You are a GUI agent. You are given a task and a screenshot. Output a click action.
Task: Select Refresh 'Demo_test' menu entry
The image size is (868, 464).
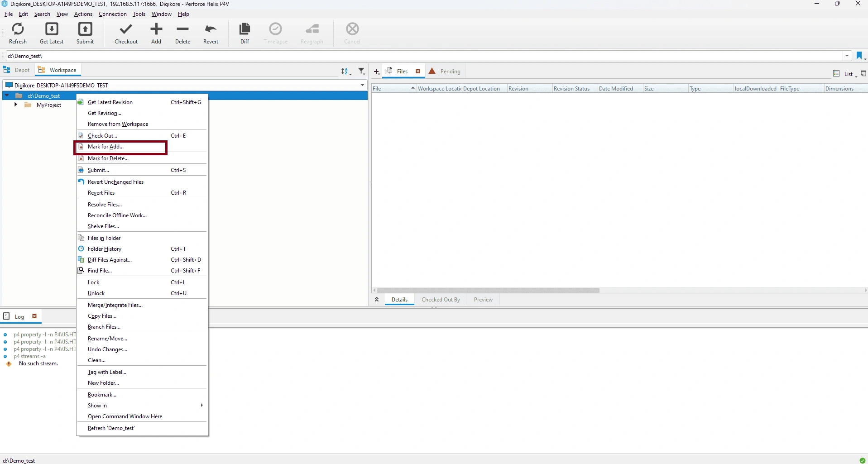(x=142, y=428)
